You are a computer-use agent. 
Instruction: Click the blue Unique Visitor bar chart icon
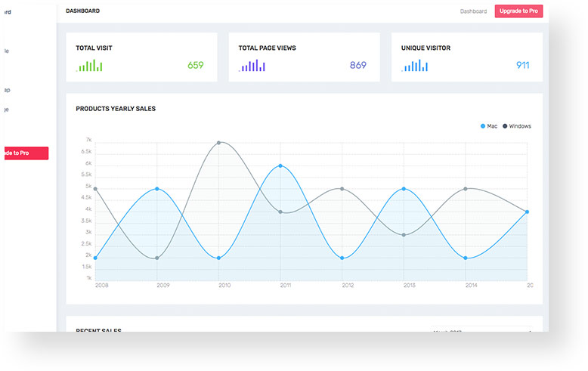(415, 66)
